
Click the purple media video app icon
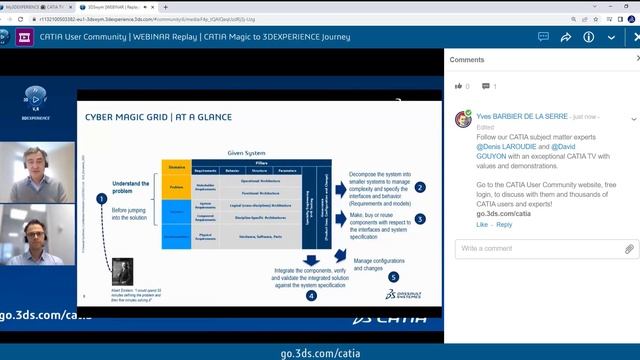point(24,37)
